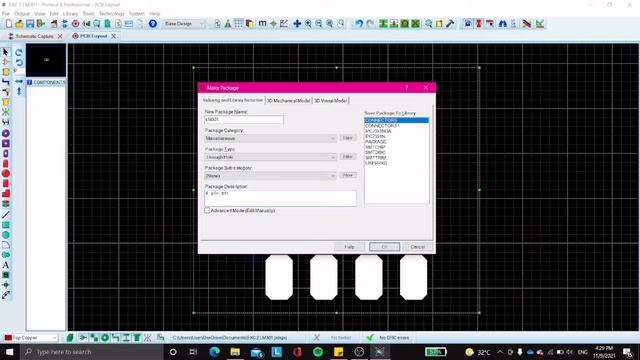Open the Home page house icon
The height and width of the screenshot is (360, 640).
pos(54,24)
